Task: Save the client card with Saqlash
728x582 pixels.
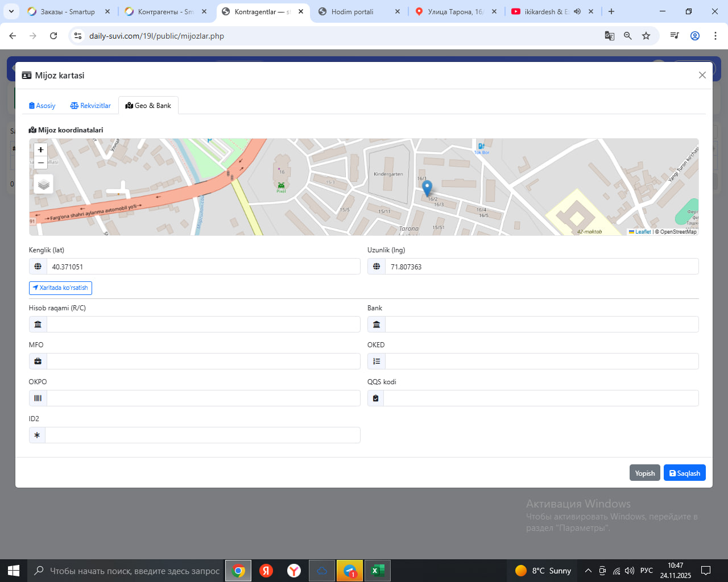Action: click(x=684, y=473)
